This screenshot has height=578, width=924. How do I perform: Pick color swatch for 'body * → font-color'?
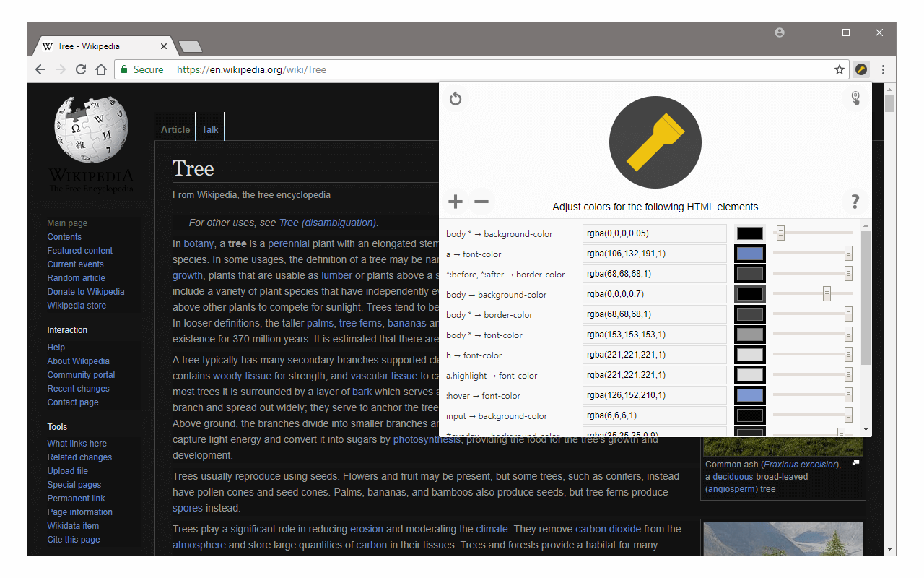pos(750,335)
